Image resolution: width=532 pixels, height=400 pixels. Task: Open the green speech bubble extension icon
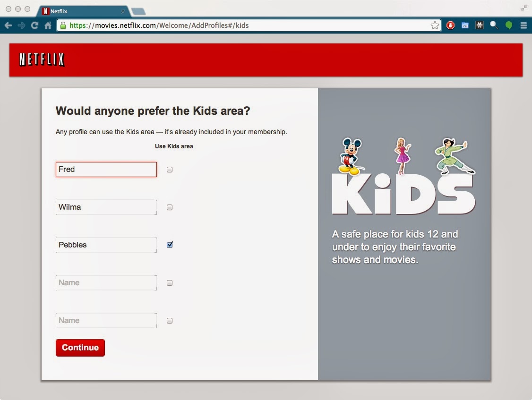pos(508,26)
